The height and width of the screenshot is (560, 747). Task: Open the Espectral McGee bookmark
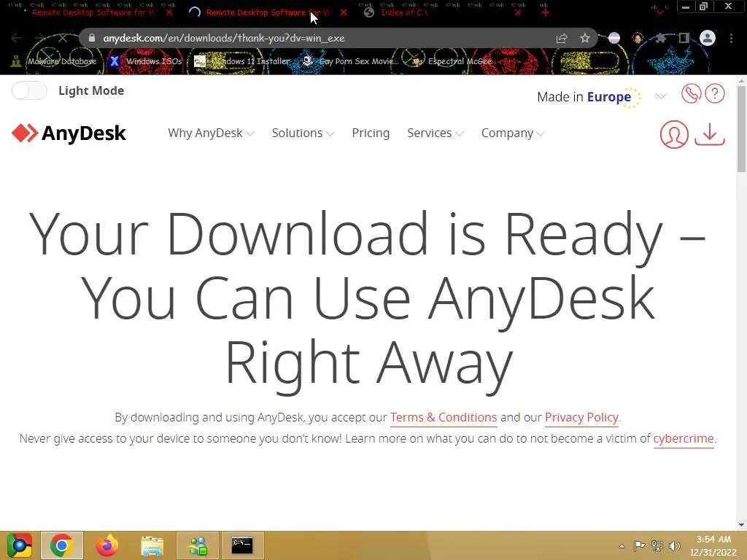click(451, 61)
